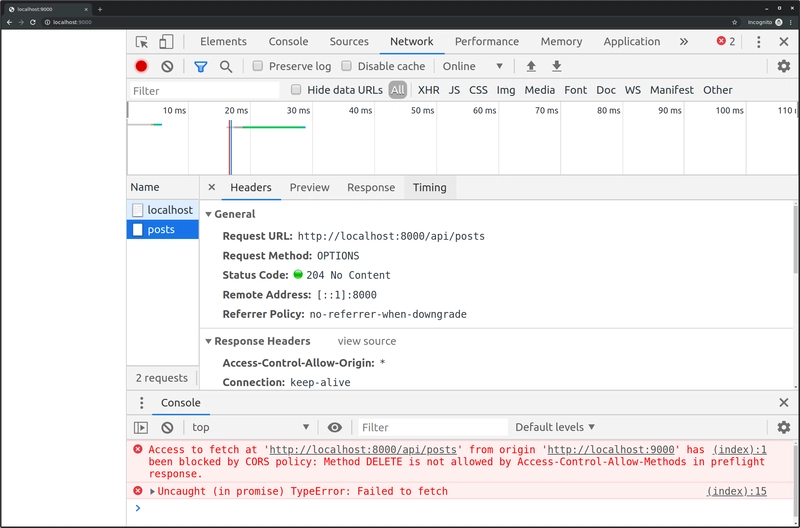The width and height of the screenshot is (800, 528).
Task: Open source location (index):1
Action: pos(739,449)
